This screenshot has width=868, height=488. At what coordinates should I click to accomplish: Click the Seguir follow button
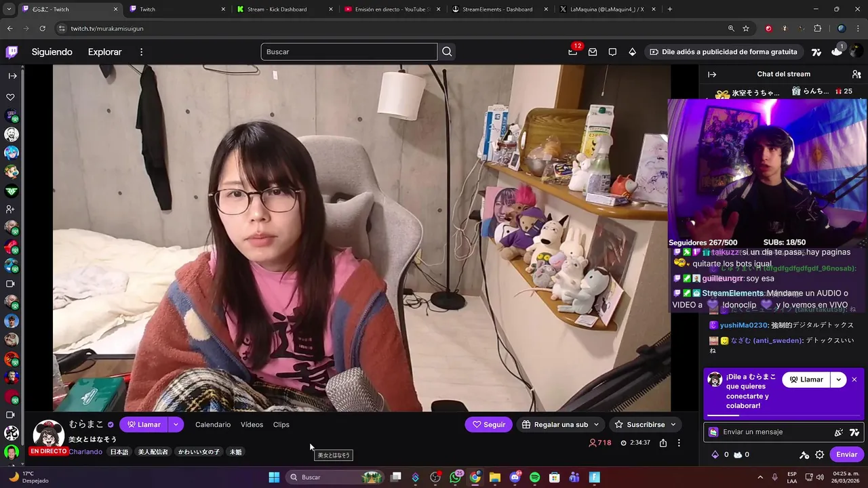coord(489,424)
